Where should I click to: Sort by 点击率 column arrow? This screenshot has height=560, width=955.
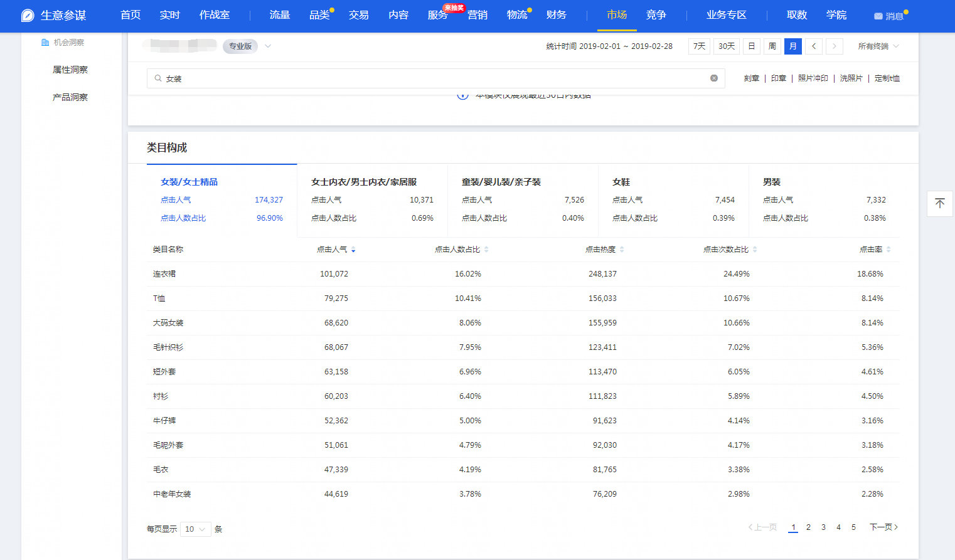(888, 250)
